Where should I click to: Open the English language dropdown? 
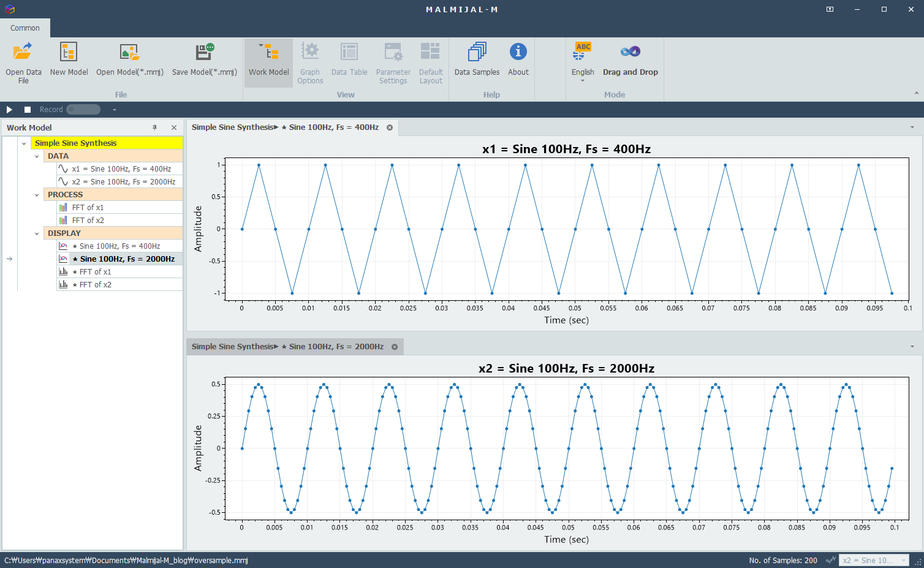point(583,63)
